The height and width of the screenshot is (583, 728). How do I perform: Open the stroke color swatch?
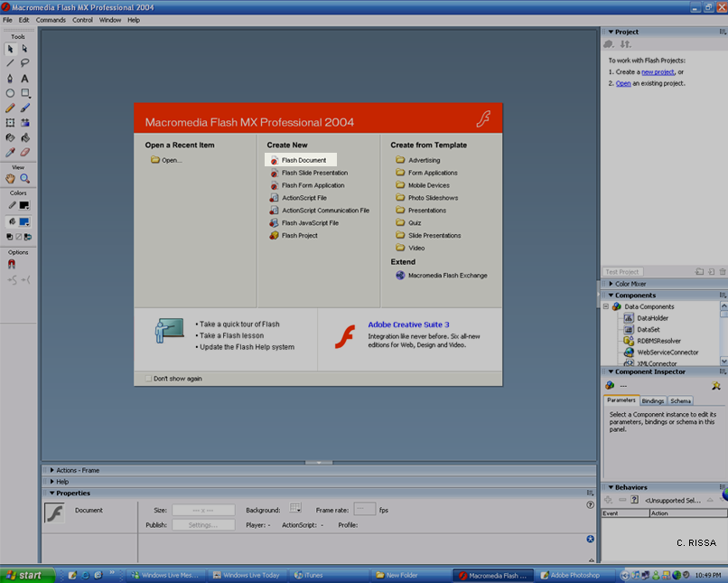[x=24, y=205]
